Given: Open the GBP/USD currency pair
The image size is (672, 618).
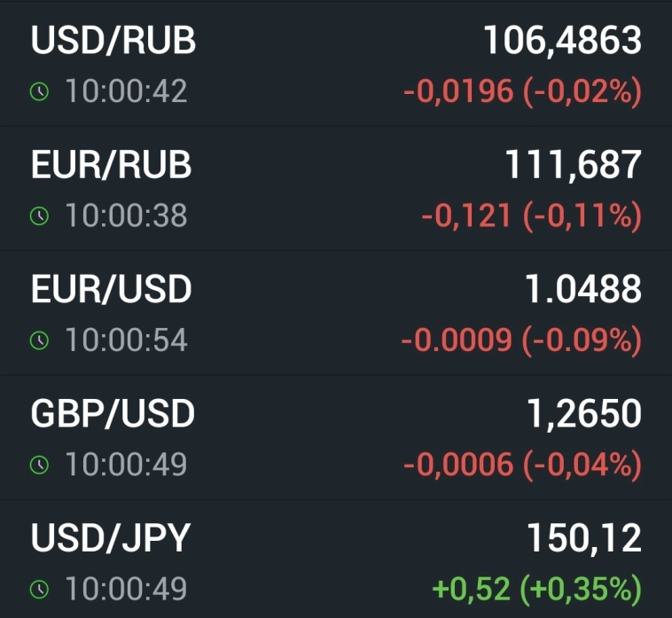Looking at the screenshot, I should 113,414.
